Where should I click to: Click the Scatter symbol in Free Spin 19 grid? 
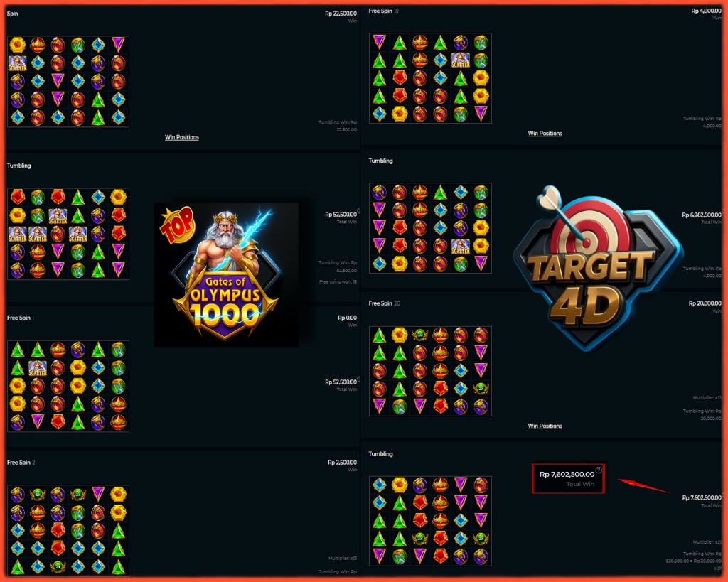pyautogui.click(x=461, y=60)
